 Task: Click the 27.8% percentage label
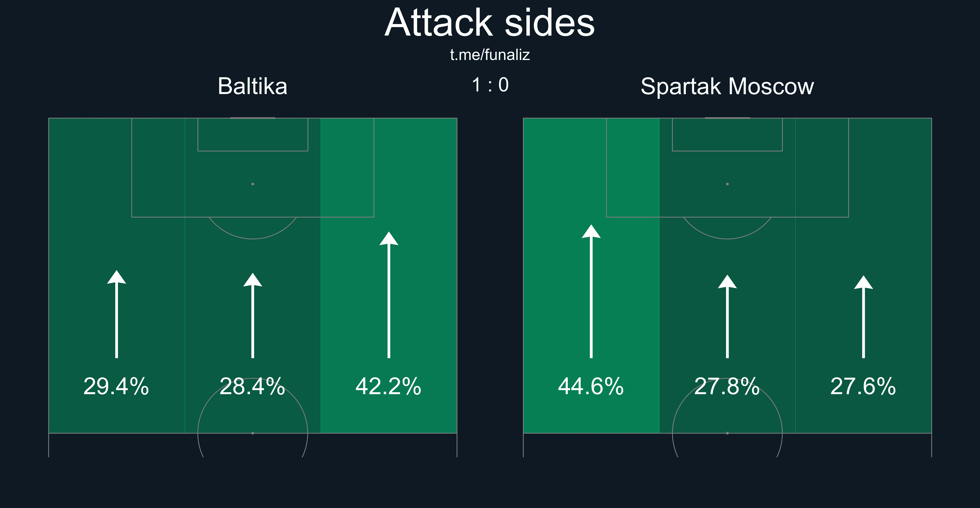[x=727, y=386]
